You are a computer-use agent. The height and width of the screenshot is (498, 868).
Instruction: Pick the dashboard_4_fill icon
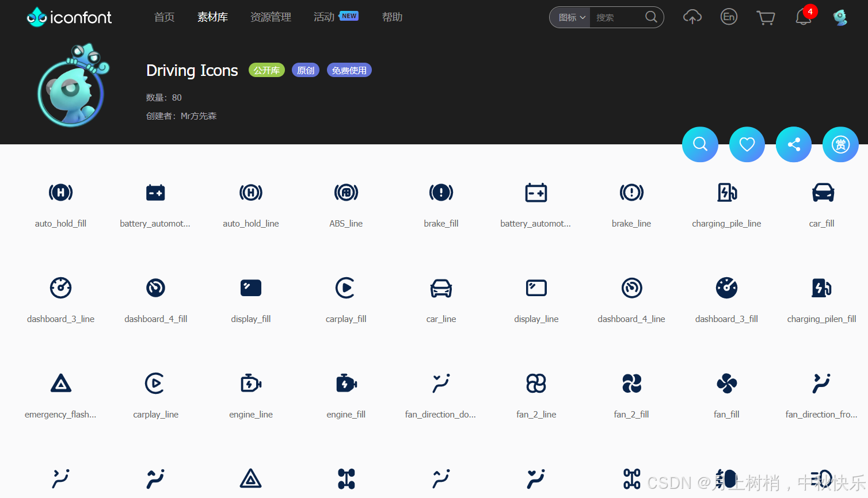pyautogui.click(x=155, y=288)
